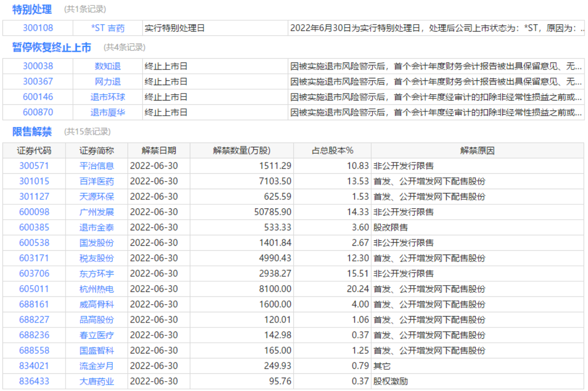
Task: Open 税友股份 stock link
Action: [97, 258]
